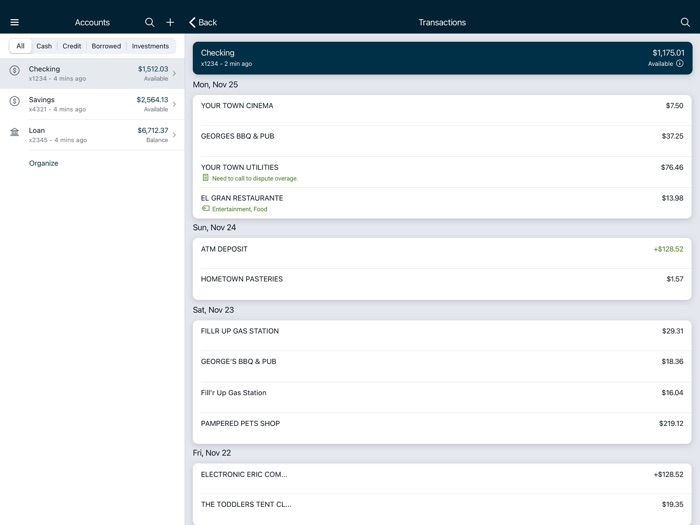
Task: Search transactions using top-right magnifier
Action: coord(685,22)
